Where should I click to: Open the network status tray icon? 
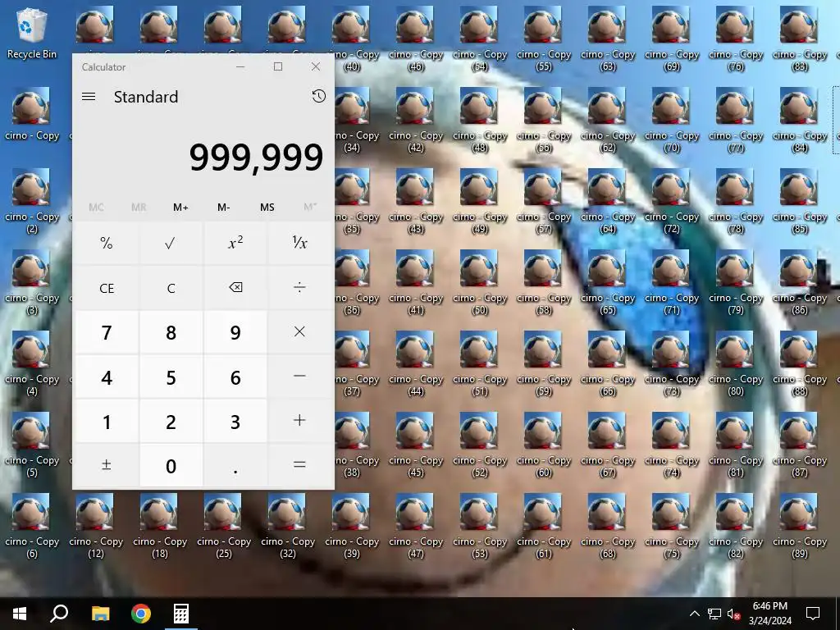click(x=714, y=614)
